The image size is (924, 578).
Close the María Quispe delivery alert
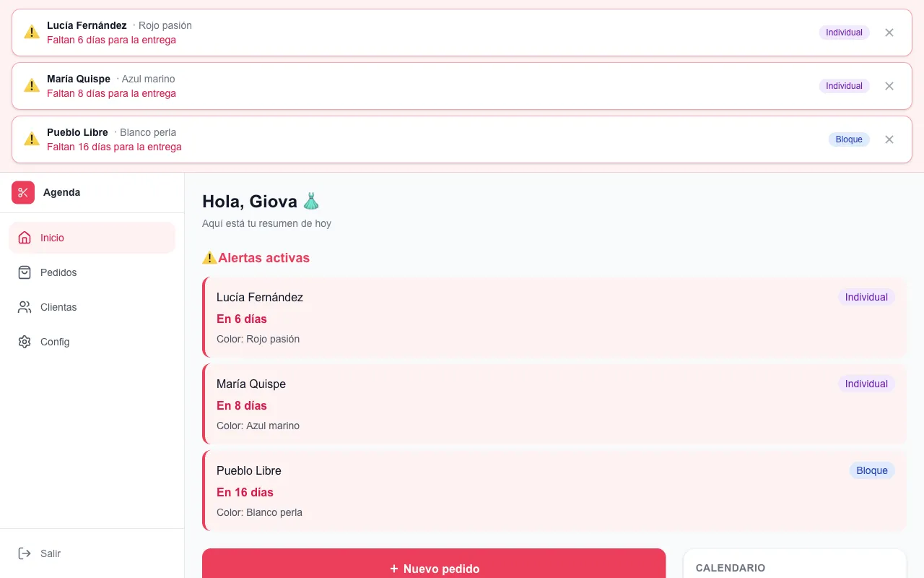(x=889, y=86)
